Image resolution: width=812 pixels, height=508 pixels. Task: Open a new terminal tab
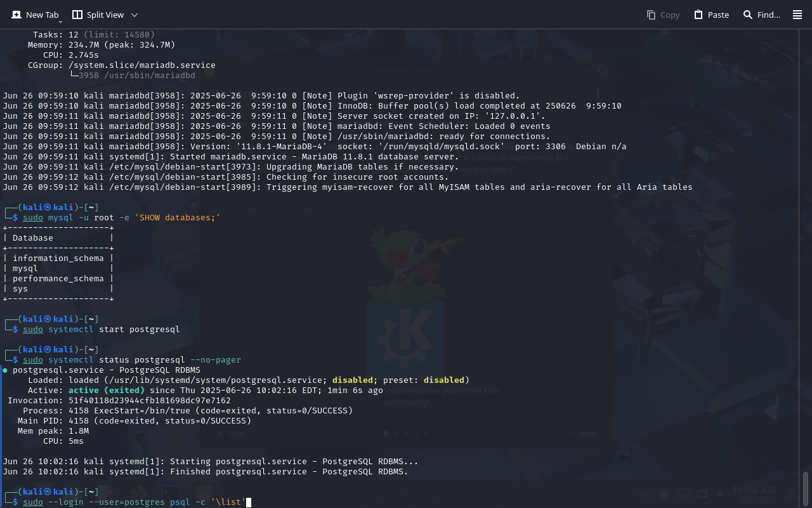click(35, 15)
